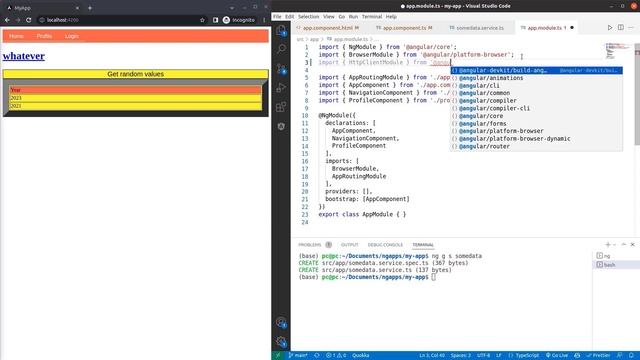Create a new terminal with plus icon
The width and height of the screenshot is (640, 360).
(x=607, y=244)
